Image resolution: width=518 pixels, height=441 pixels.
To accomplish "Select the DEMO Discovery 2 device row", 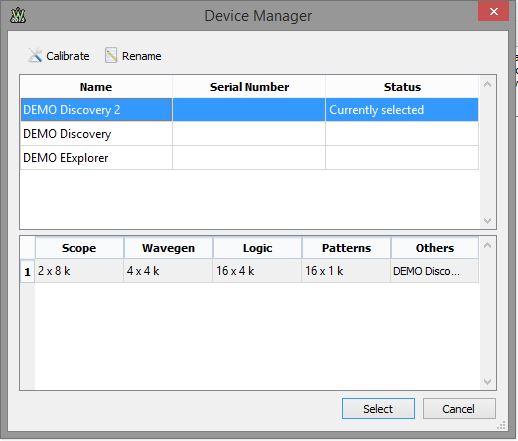I will pyautogui.click(x=249, y=110).
